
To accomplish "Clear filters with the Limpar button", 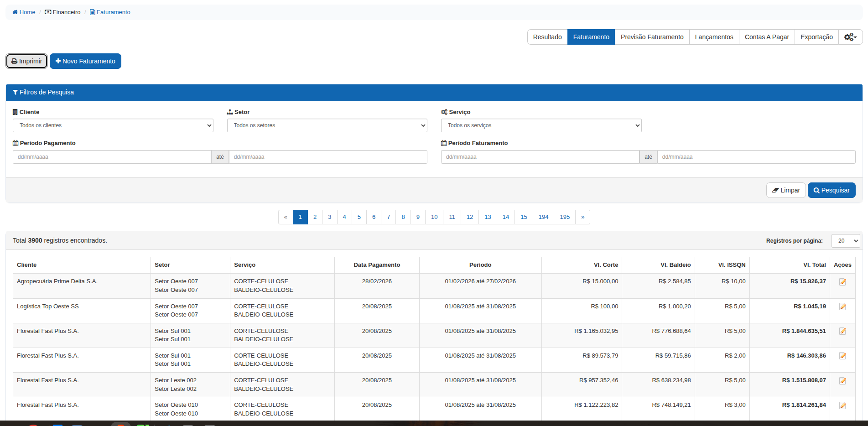I will click(x=785, y=190).
